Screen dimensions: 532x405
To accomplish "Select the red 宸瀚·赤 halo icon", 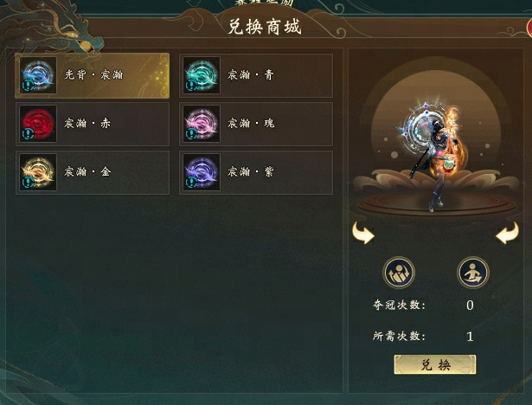I will tap(38, 123).
